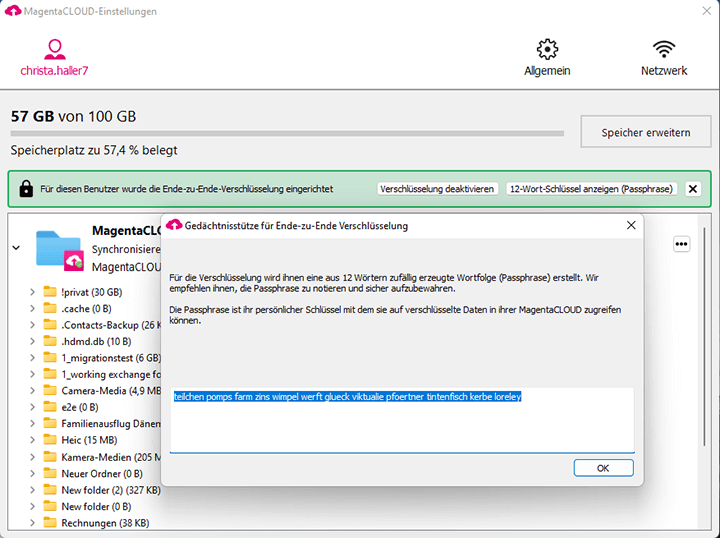Viewport: 720px width, 538px height.
Task: Expand the Neuer Ordner folder
Action: (33, 473)
